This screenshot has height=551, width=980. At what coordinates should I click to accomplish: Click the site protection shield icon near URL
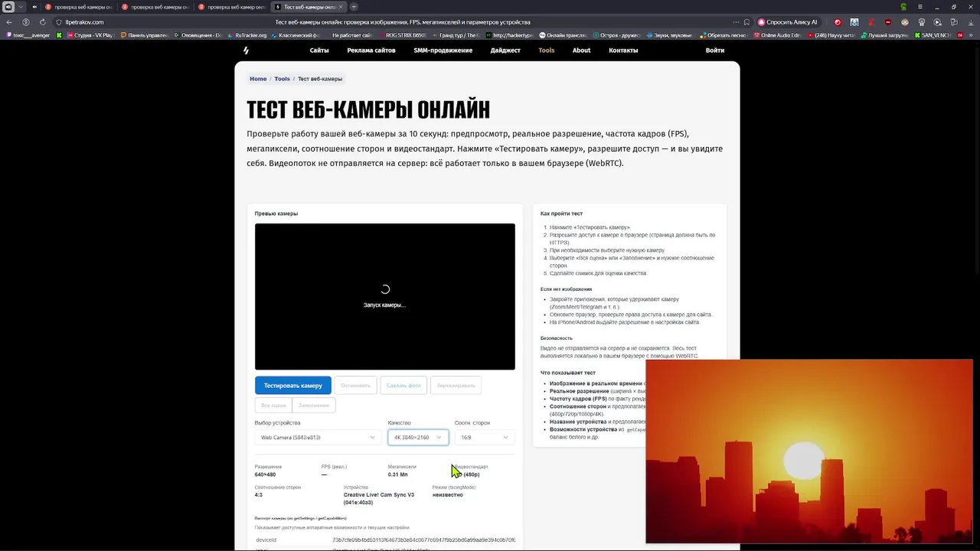pos(59,22)
